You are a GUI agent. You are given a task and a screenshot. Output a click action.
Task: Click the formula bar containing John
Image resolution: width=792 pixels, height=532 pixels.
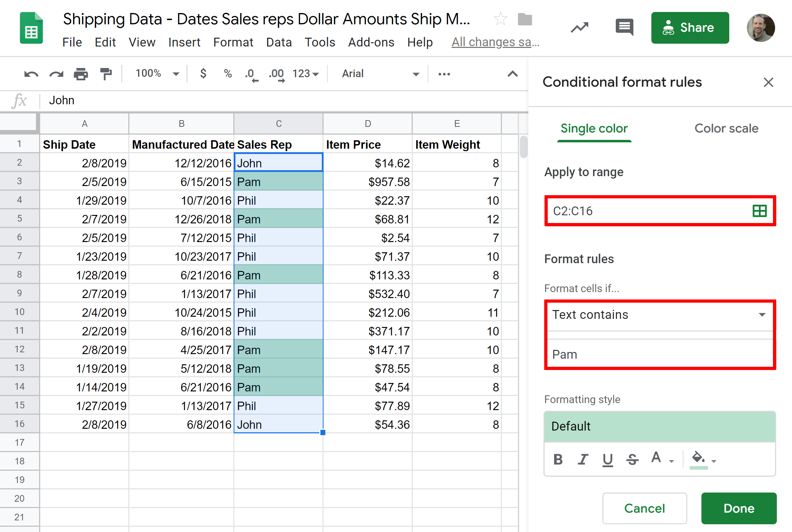[x=282, y=100]
